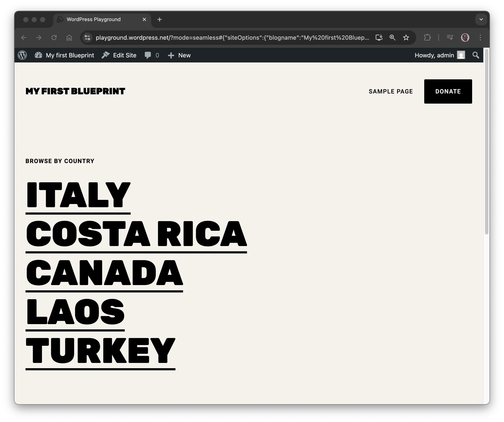This screenshot has height=422, width=504.
Task: Open the tab overview chevron at top right
Action: tap(481, 19)
